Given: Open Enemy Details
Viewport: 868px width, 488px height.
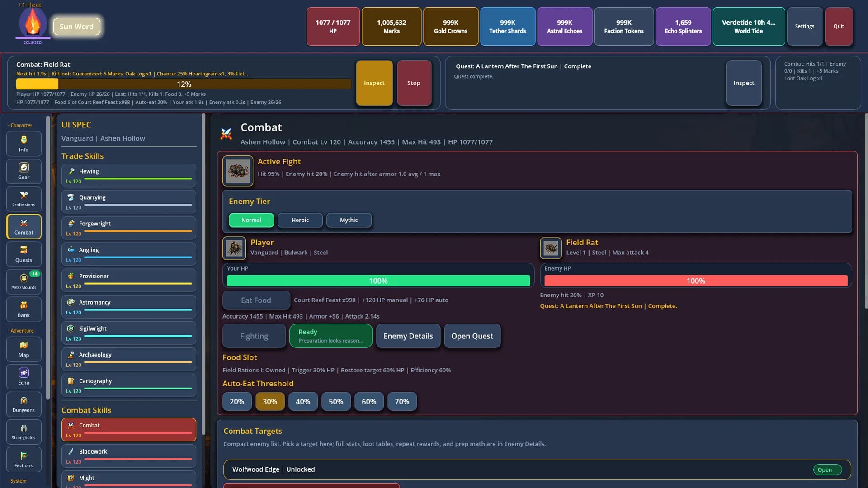Looking at the screenshot, I should pos(408,336).
